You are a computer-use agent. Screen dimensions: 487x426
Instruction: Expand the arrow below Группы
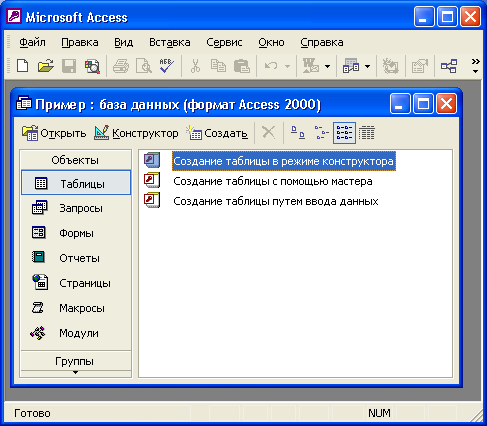tap(76, 373)
